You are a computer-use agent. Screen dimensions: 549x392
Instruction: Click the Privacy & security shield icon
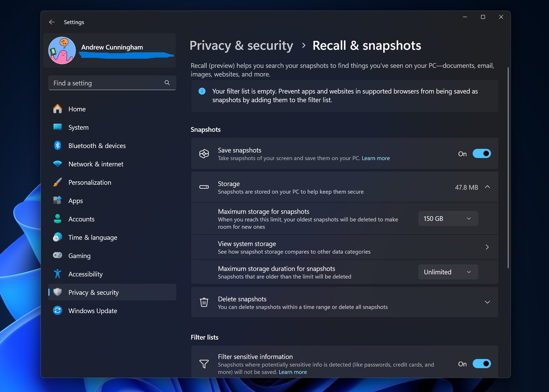tap(57, 292)
